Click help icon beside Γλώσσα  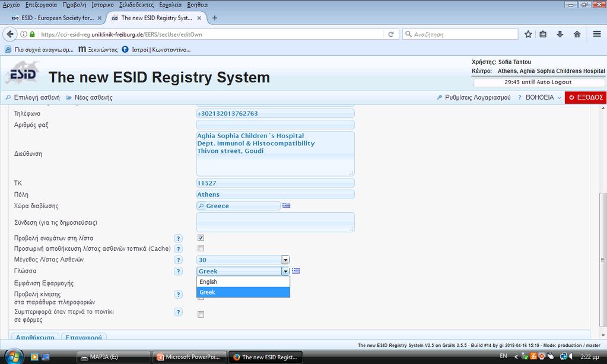pyautogui.click(x=178, y=271)
